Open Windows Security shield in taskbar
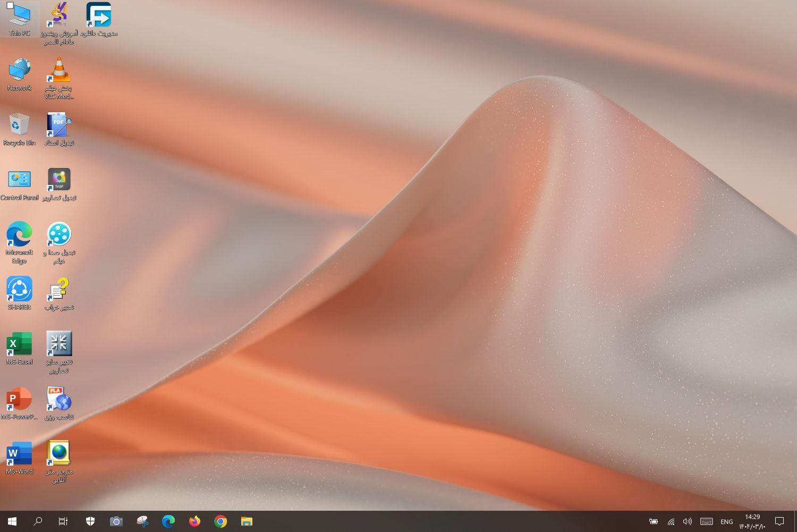This screenshot has height=532, width=797. (x=90, y=521)
